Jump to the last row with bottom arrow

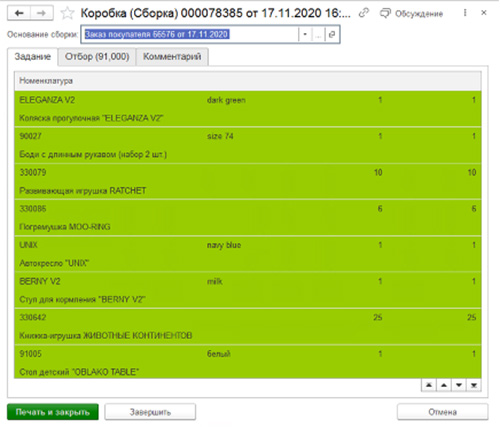pyautogui.click(x=474, y=385)
